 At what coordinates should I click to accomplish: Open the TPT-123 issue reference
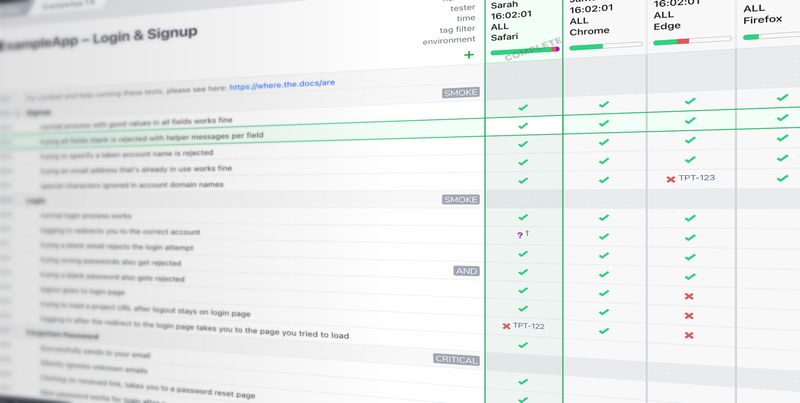696,178
